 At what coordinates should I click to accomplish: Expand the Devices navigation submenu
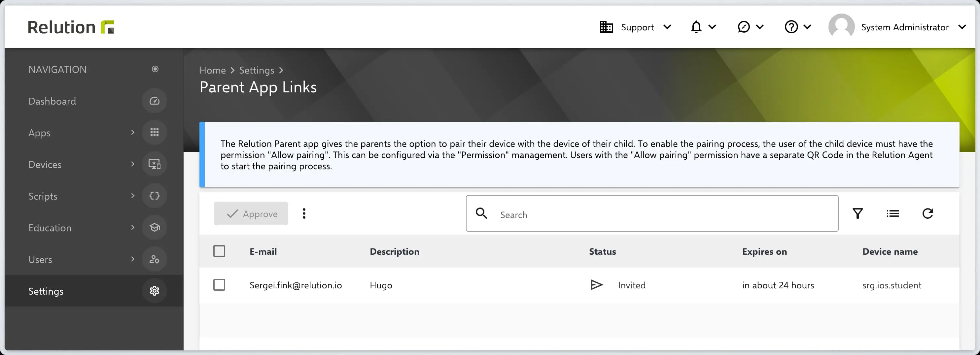(x=132, y=164)
